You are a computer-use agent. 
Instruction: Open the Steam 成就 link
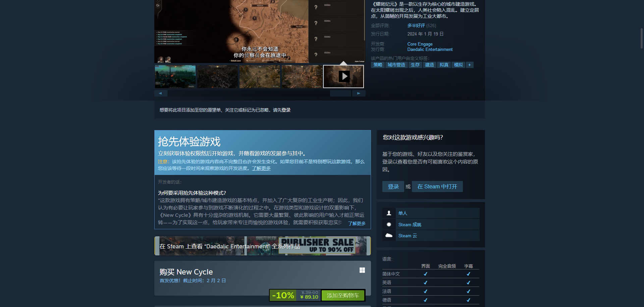410,225
